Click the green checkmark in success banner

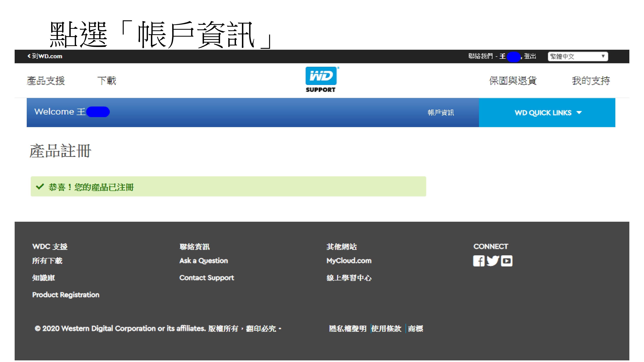pos(40,187)
